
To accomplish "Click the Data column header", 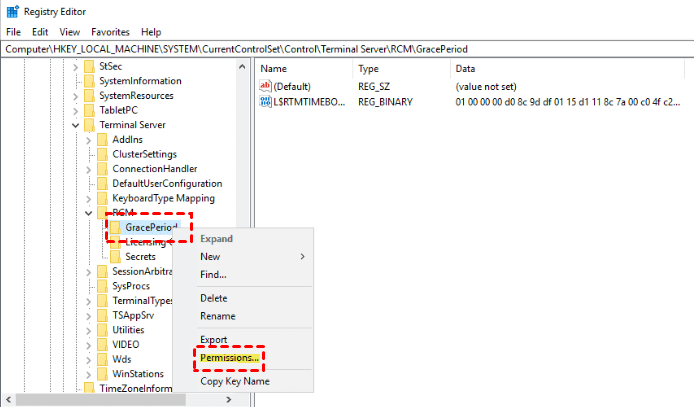I will coord(465,69).
